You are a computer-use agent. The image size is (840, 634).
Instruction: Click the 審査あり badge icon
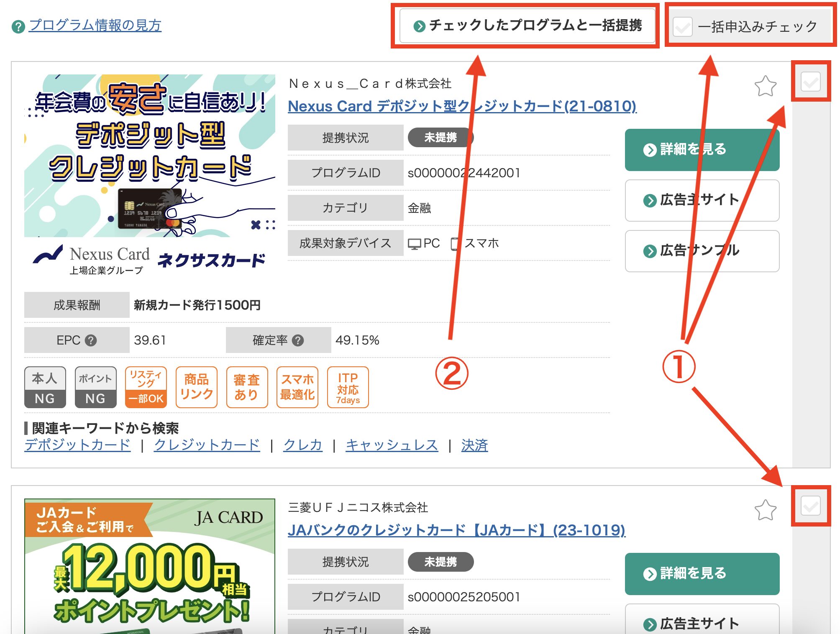tap(247, 387)
